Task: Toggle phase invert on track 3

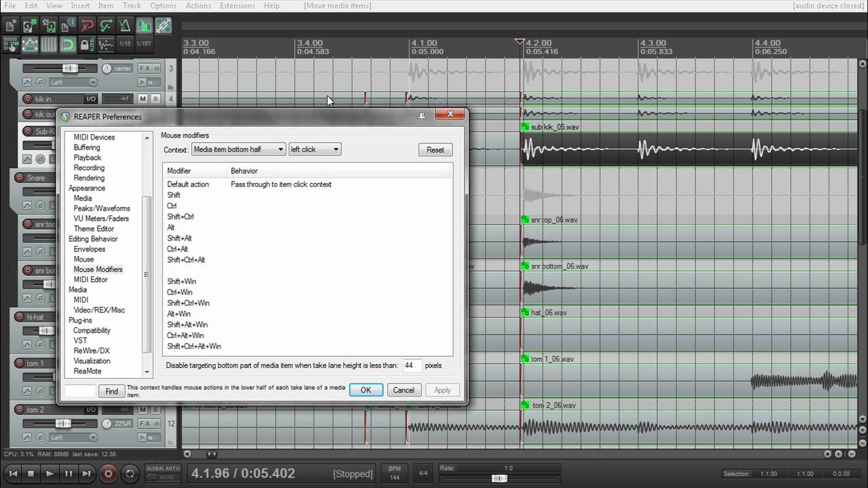Action: (41, 82)
